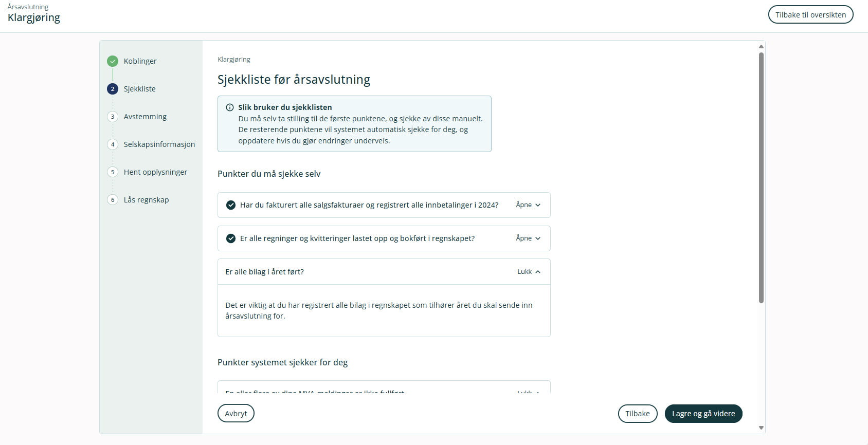Open the Selskapsinformasjon step in sidebar

pos(159,144)
